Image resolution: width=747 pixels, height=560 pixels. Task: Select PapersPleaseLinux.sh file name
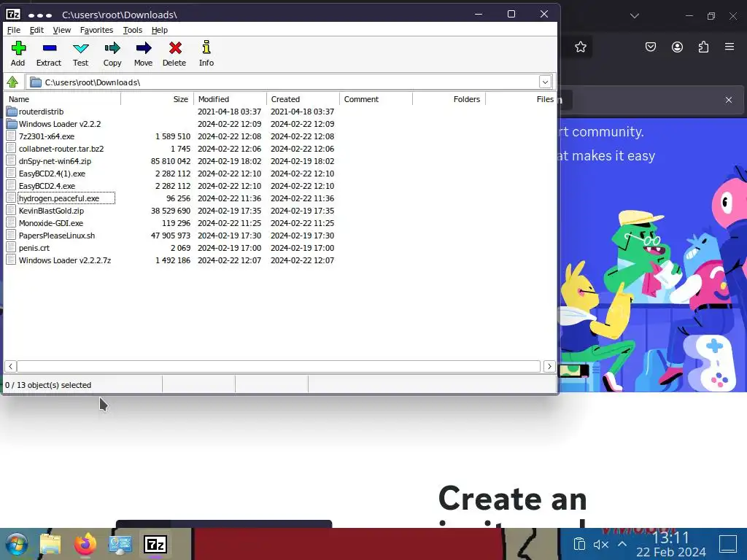(57, 236)
